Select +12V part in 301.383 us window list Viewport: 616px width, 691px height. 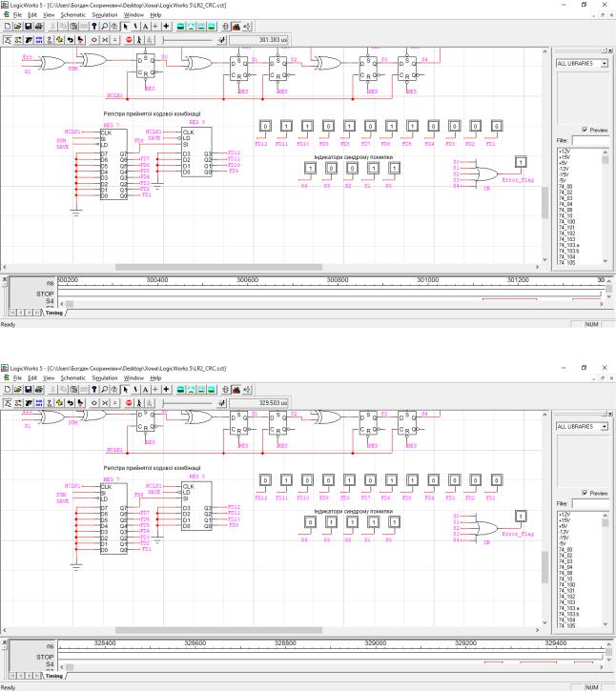click(565, 152)
